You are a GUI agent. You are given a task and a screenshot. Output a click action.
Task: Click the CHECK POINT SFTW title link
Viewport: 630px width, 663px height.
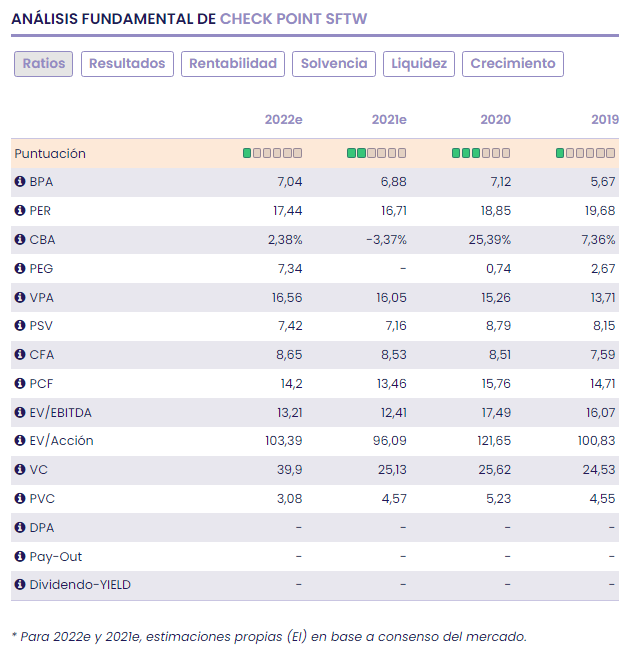tap(299, 18)
